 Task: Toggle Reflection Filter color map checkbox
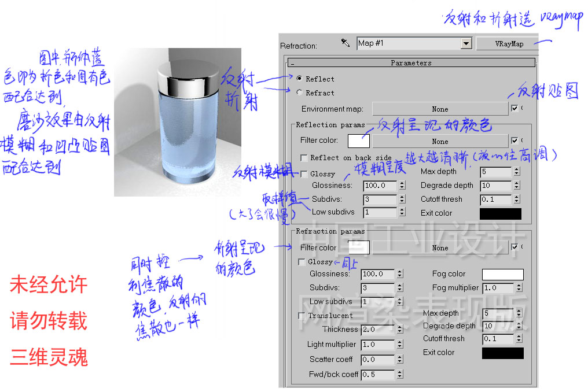click(x=514, y=140)
